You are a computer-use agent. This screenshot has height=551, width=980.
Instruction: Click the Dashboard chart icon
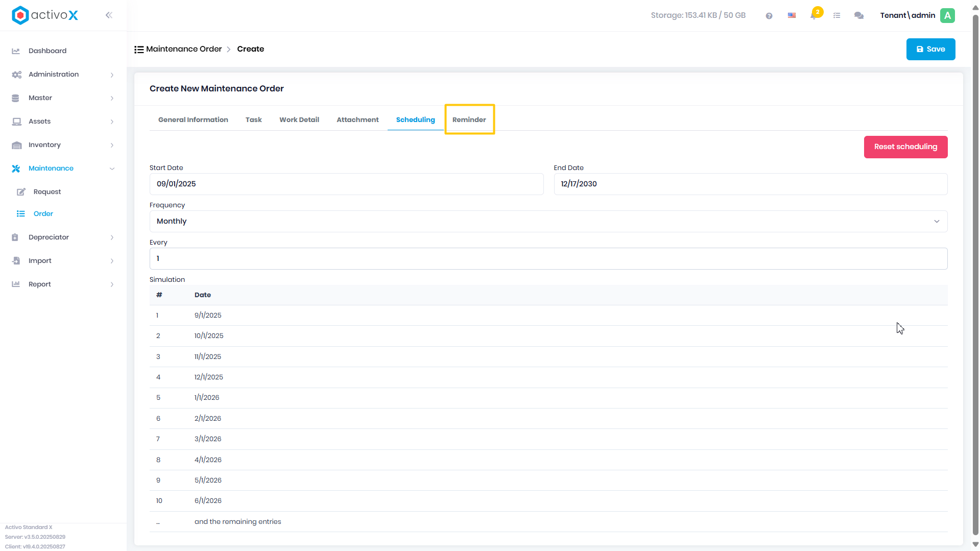[16, 51]
